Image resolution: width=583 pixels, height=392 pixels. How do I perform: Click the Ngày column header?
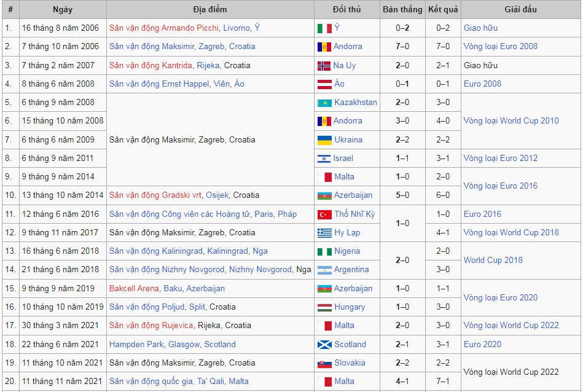point(61,9)
